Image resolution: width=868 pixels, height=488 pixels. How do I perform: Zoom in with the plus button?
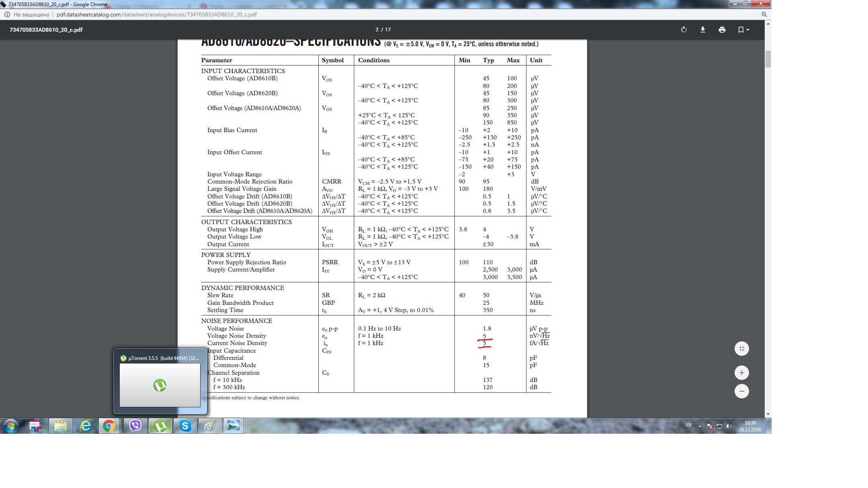pyautogui.click(x=741, y=373)
